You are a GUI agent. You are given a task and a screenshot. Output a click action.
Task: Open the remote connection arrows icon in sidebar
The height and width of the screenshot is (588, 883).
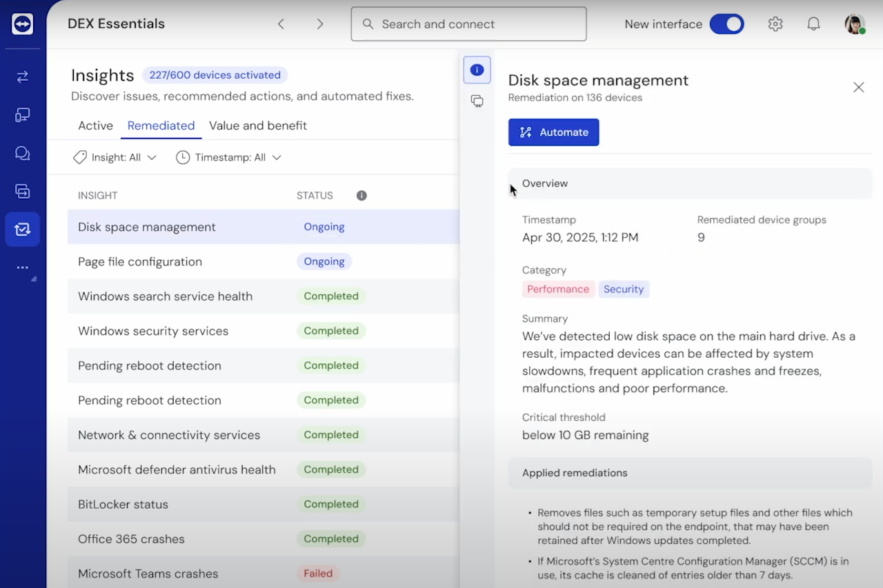[x=22, y=77]
